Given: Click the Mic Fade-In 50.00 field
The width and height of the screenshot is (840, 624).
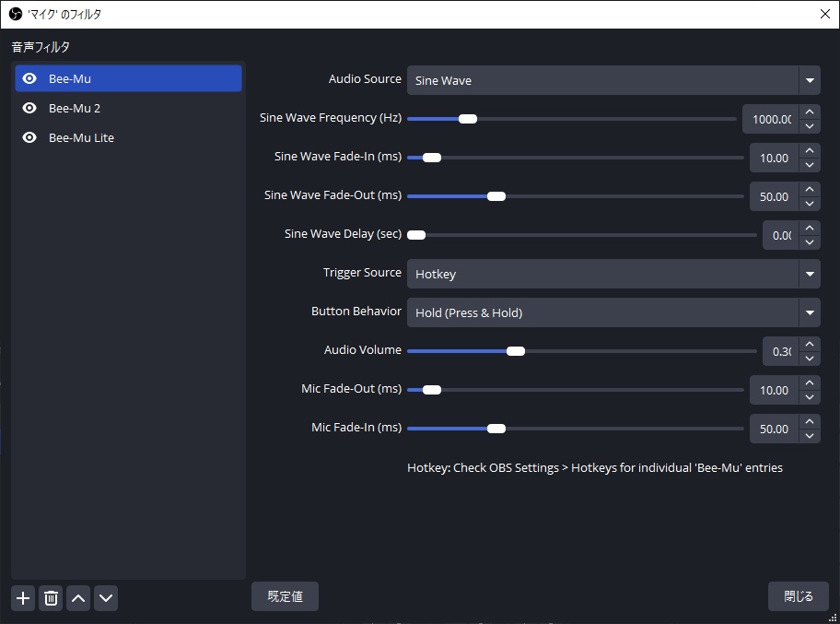Looking at the screenshot, I should 774,429.
